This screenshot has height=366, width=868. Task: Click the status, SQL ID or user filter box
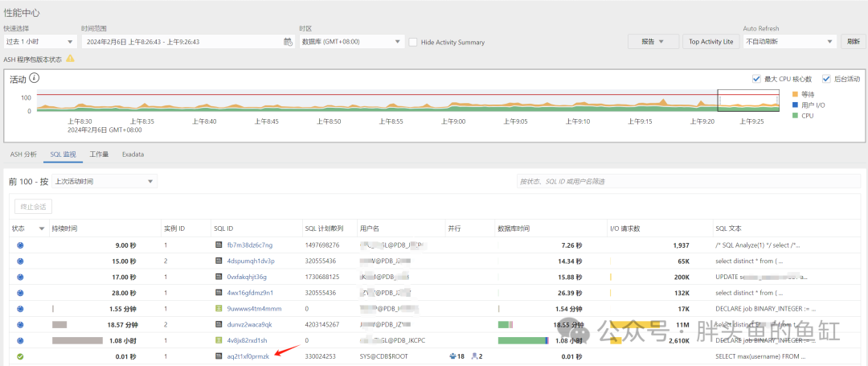(688, 181)
